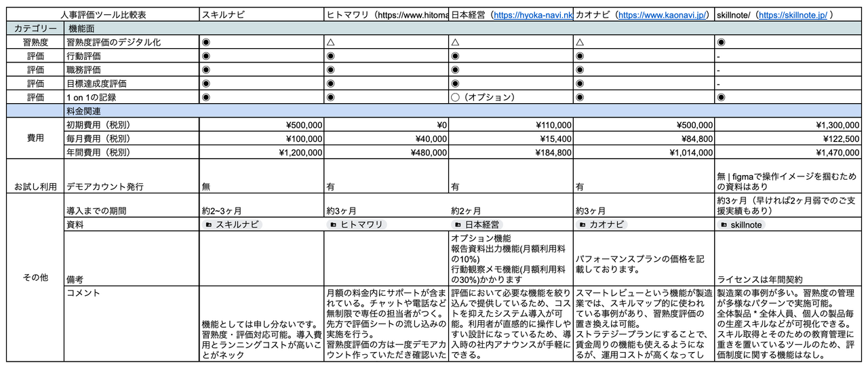Image resolution: width=868 pixels, height=365 pixels.
Task: Click the 導入までの期間 label
Action: click(132, 205)
